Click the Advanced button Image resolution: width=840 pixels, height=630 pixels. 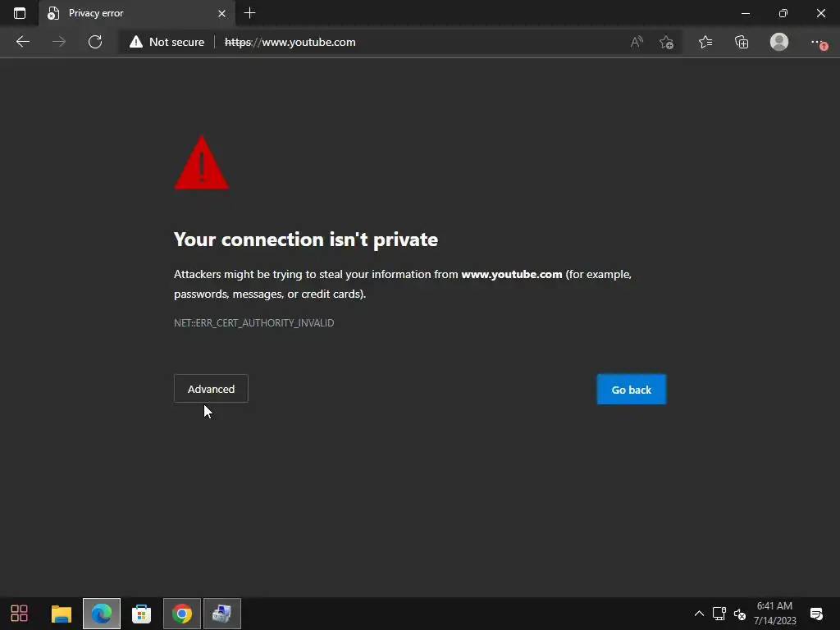211,389
